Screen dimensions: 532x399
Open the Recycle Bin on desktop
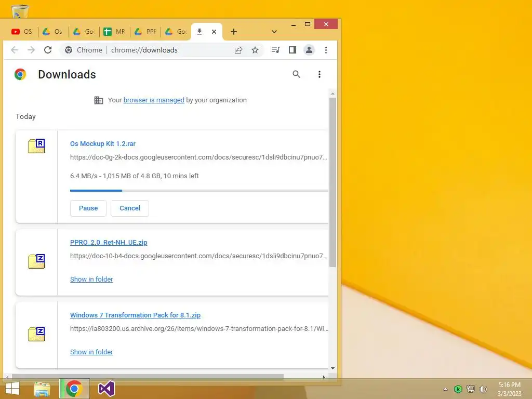pyautogui.click(x=20, y=11)
